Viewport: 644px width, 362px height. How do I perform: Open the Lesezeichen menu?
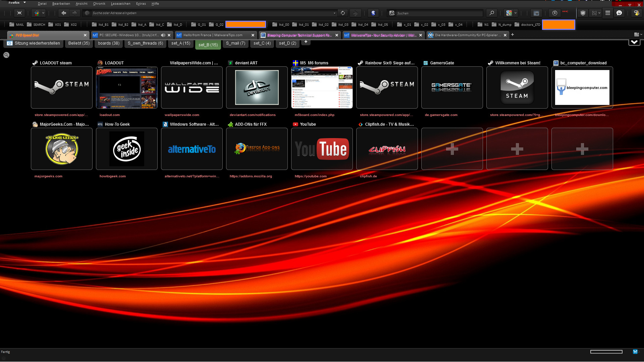click(120, 4)
